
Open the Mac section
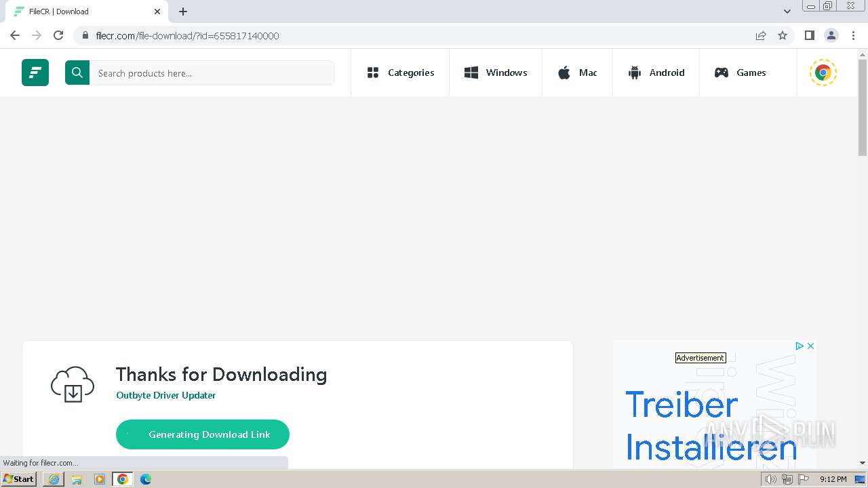[577, 73]
